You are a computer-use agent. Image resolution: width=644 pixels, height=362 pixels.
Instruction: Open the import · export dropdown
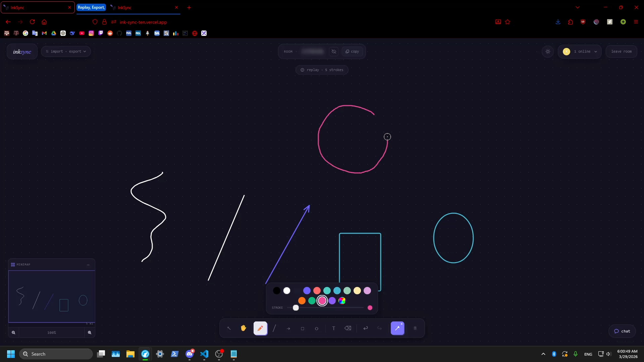click(x=66, y=52)
